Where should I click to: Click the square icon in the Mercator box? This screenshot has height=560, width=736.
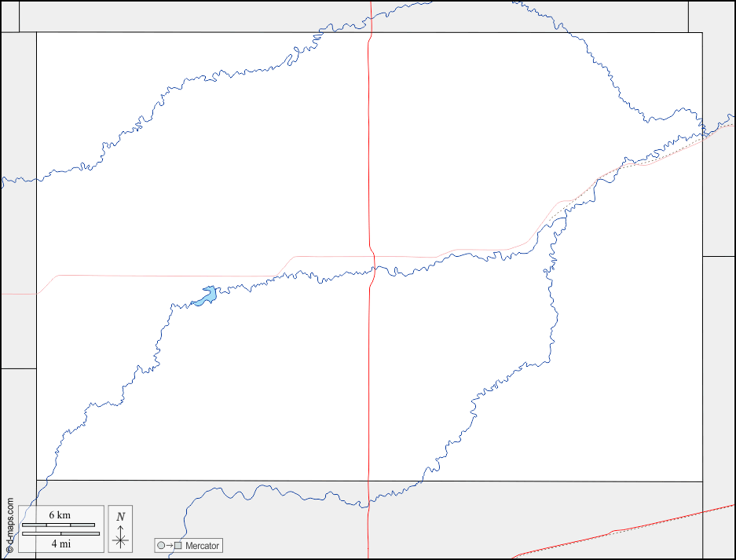pyautogui.click(x=178, y=546)
